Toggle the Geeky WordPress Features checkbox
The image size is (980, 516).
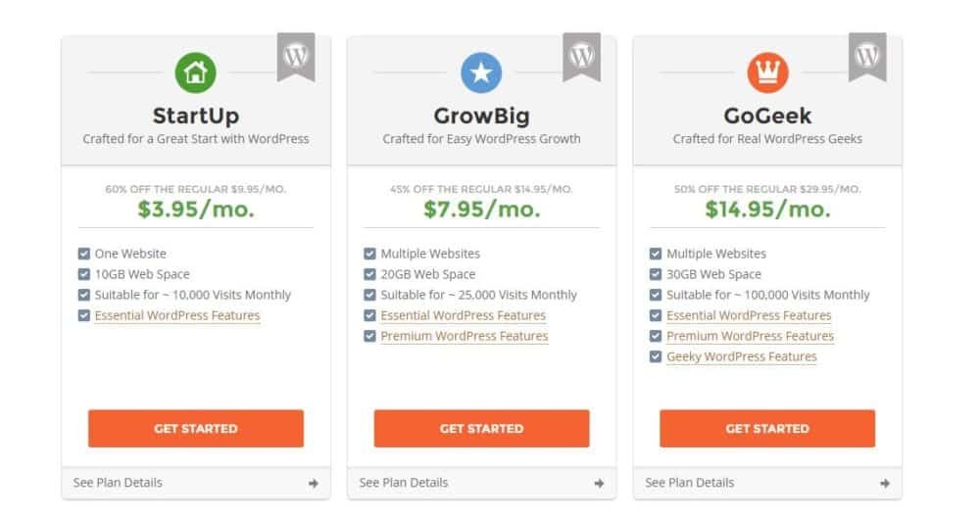click(656, 356)
